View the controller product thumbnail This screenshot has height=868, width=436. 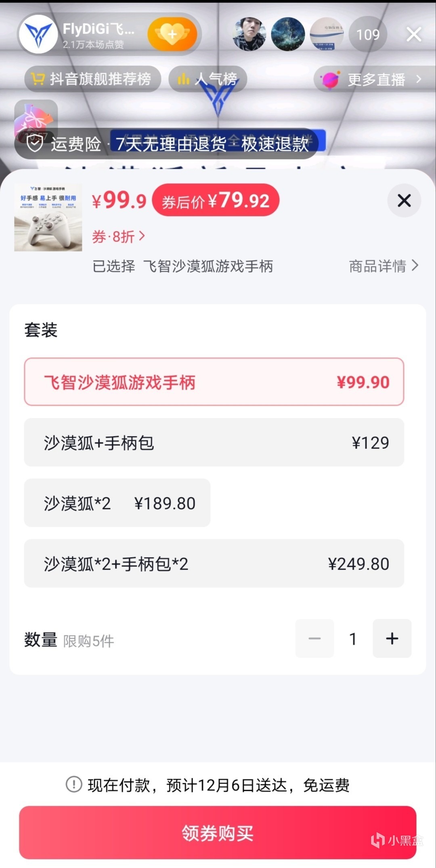48,218
